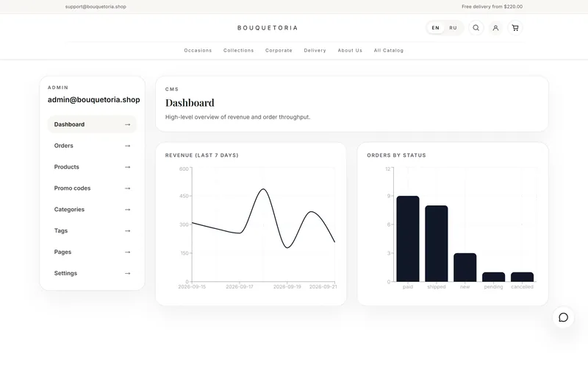The width and height of the screenshot is (588, 368).
Task: Open Settings section
Action: point(93,273)
